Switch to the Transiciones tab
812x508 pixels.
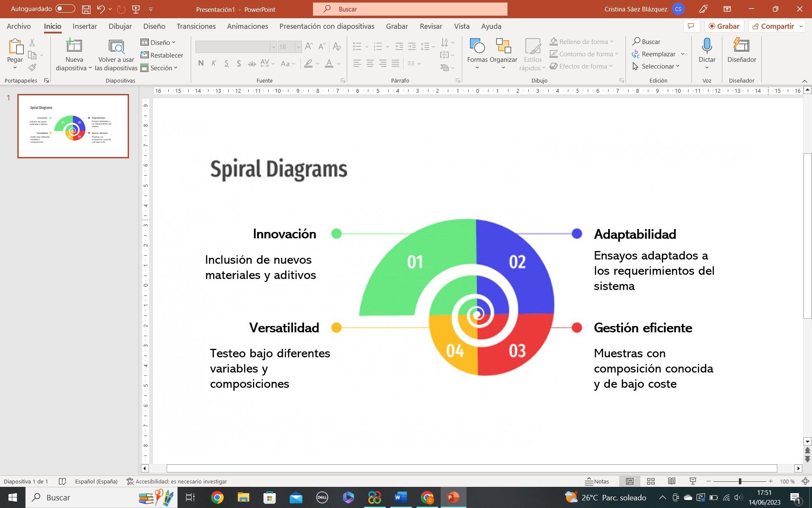click(196, 26)
